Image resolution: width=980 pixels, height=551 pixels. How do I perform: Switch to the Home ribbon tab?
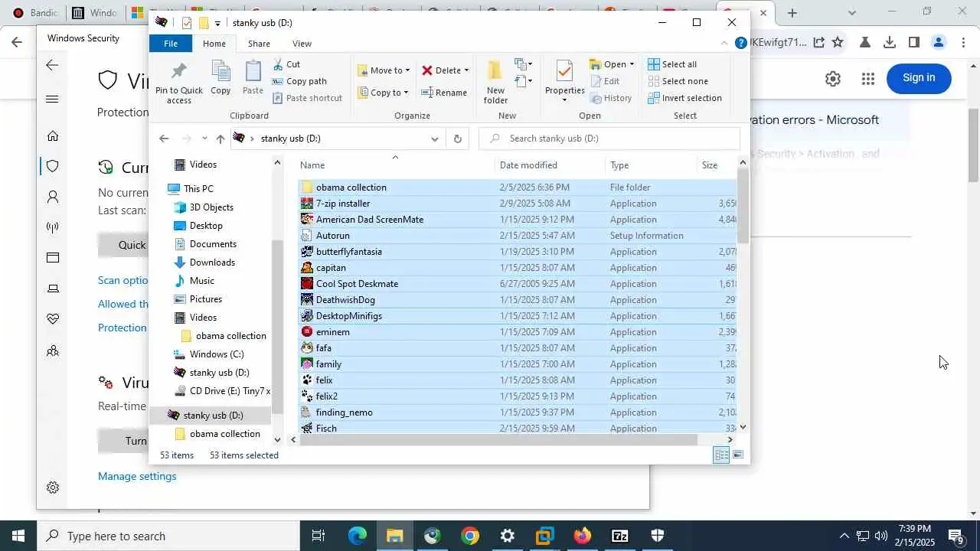[x=214, y=44]
